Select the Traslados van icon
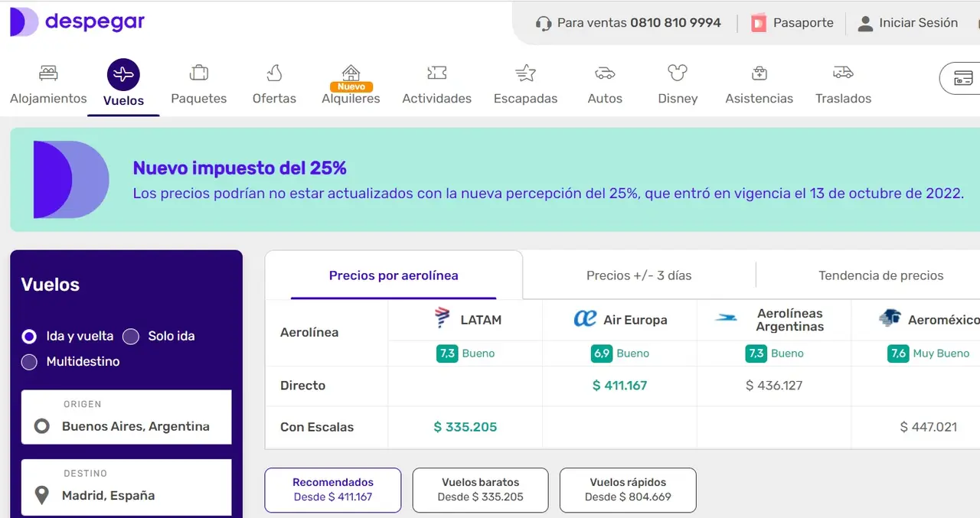980x518 pixels. pyautogui.click(x=843, y=73)
